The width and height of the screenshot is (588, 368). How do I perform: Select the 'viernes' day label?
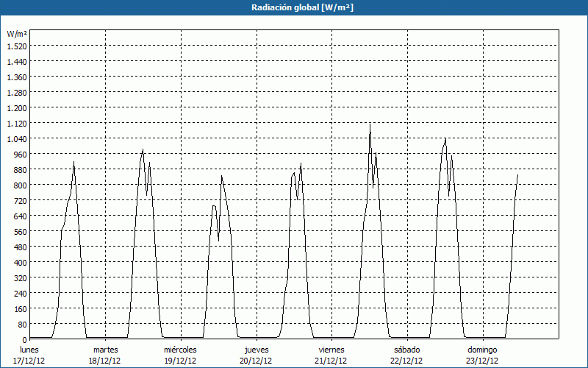pos(331,350)
